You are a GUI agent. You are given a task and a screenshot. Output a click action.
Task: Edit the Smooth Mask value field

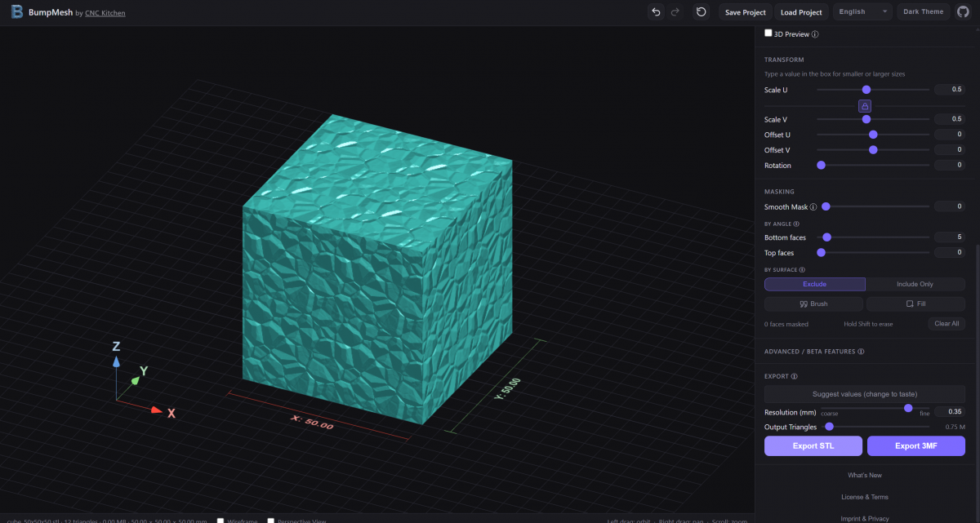[x=950, y=207]
